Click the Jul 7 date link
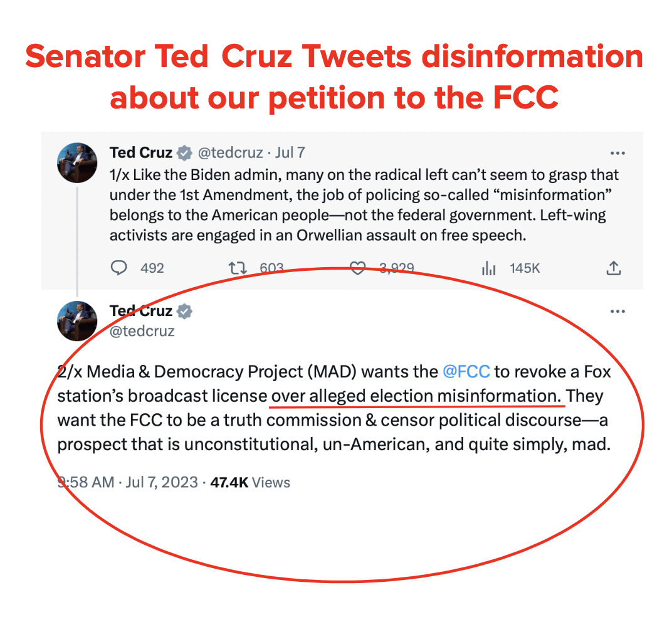672x632 pixels. pyautogui.click(x=290, y=152)
